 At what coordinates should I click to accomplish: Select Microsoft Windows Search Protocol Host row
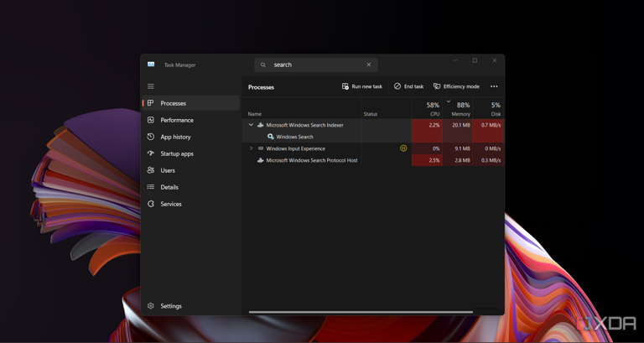[375, 160]
